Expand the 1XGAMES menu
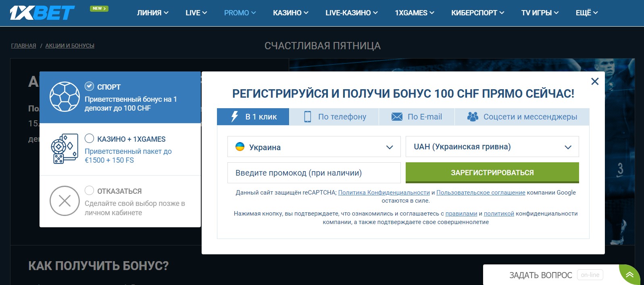Viewport: 644px width, 285px height. click(x=414, y=13)
